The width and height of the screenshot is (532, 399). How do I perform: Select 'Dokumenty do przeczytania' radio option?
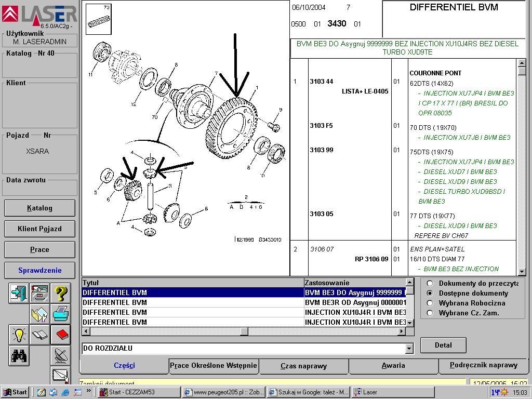430,284
